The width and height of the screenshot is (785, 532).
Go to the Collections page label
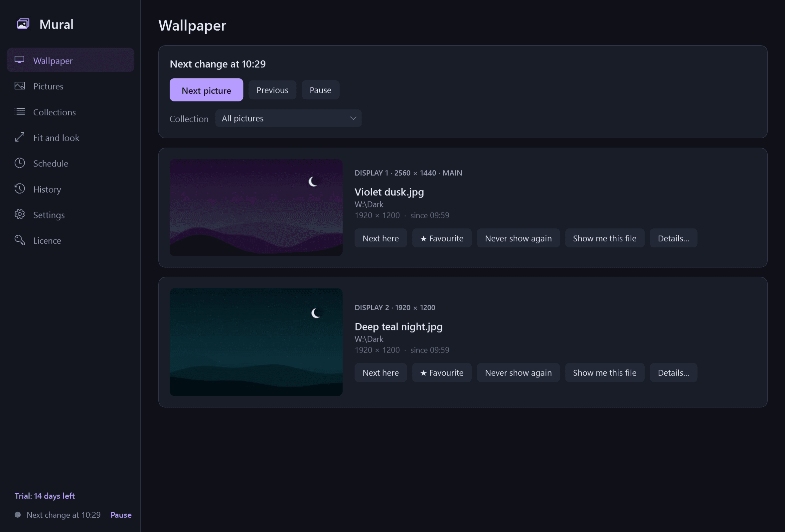(x=54, y=112)
